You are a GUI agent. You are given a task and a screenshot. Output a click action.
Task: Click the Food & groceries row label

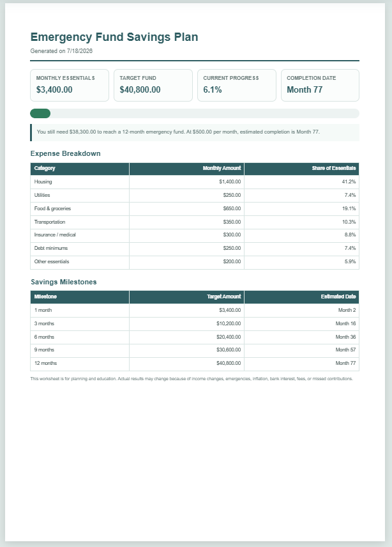pos(52,208)
